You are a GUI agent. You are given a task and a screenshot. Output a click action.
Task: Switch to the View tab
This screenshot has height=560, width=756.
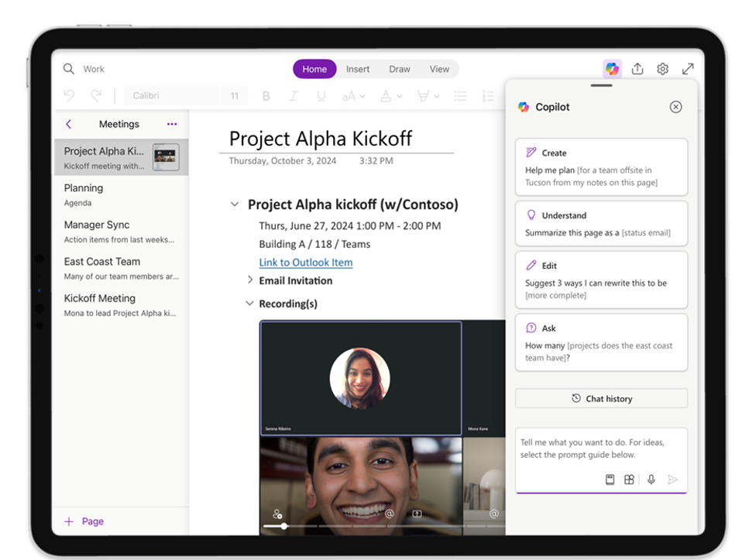[x=439, y=69]
